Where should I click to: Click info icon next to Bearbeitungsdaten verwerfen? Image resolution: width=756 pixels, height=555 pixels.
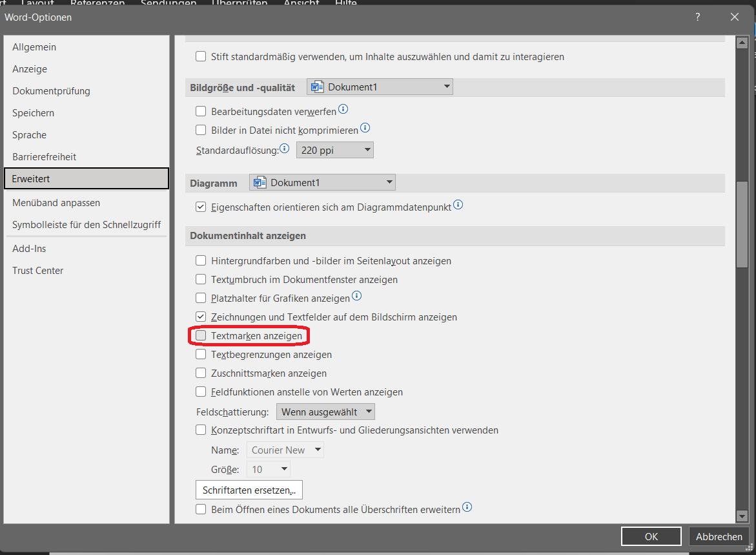tap(343, 109)
